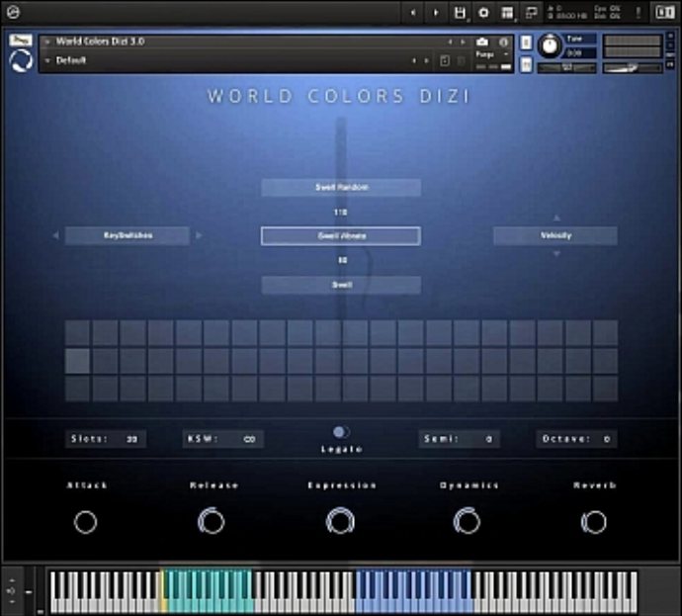Toggle the first slot in the top grid row
This screenshot has height=616, width=682.
point(77,333)
